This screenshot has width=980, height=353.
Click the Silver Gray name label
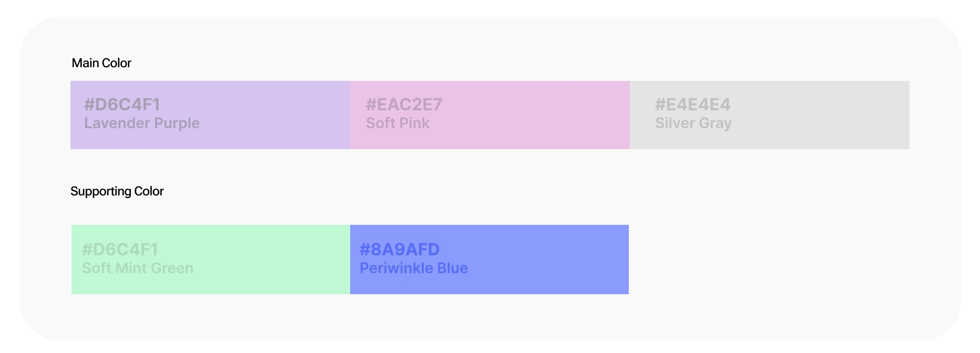(x=693, y=123)
